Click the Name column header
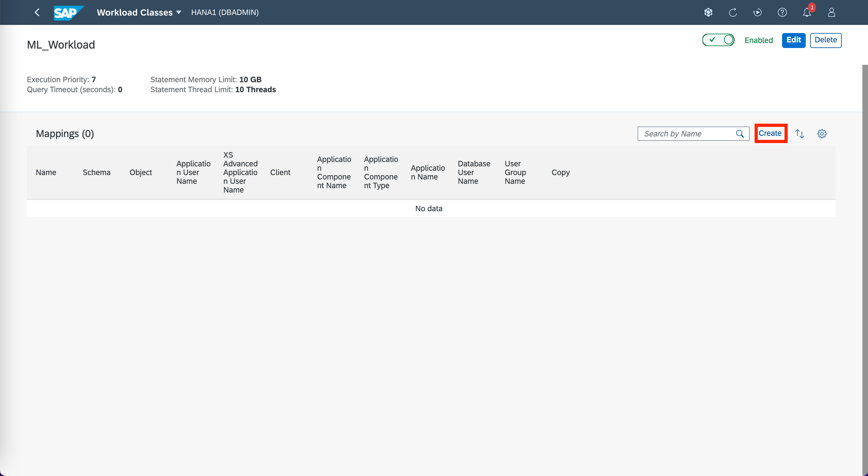Screen dimensions: 868x476 coord(46,172)
